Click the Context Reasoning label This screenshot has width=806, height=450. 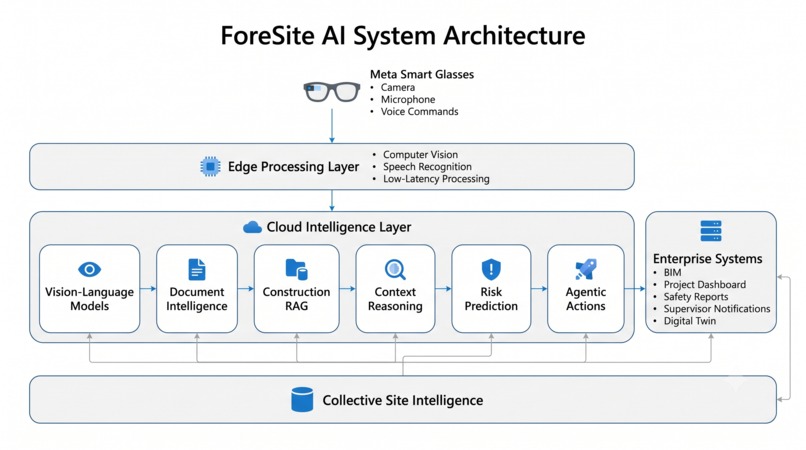[x=395, y=299]
